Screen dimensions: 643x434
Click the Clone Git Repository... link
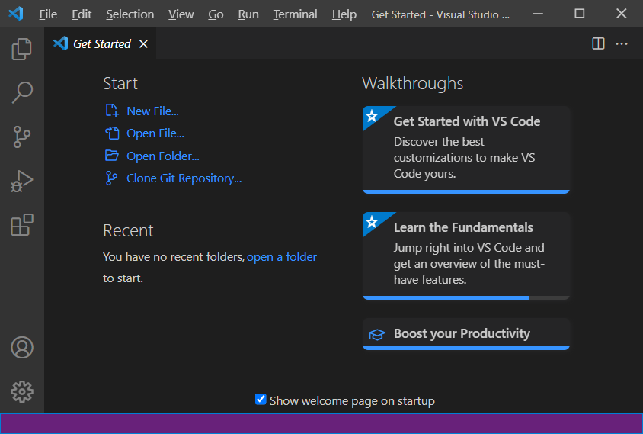click(x=184, y=178)
